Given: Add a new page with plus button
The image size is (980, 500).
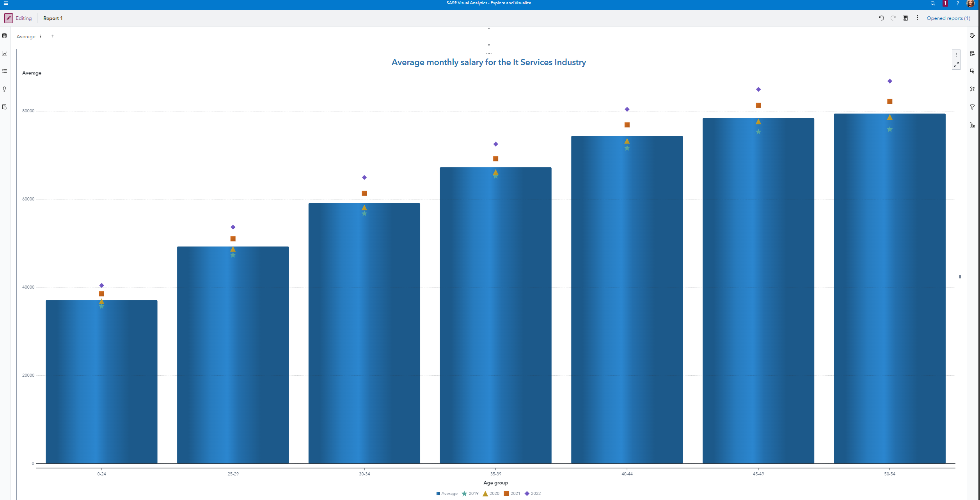Looking at the screenshot, I should tap(53, 36).
